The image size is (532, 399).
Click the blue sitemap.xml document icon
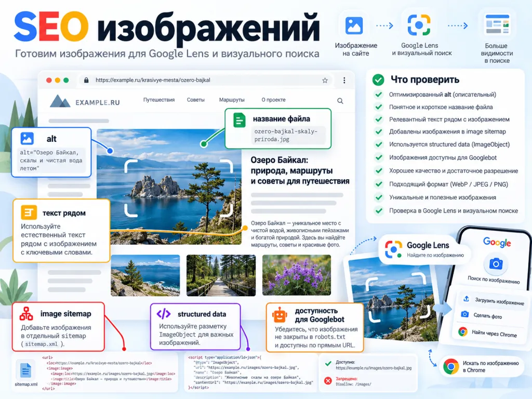coord(25,370)
